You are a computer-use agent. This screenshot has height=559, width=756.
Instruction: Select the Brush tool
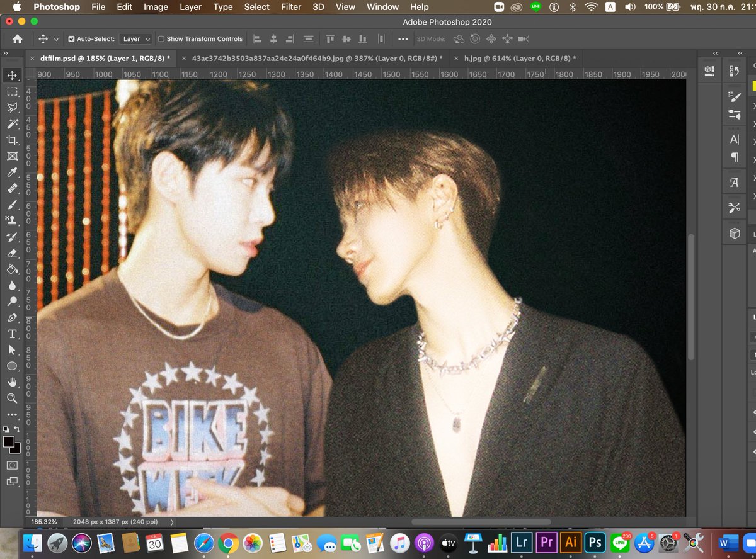[x=12, y=205]
